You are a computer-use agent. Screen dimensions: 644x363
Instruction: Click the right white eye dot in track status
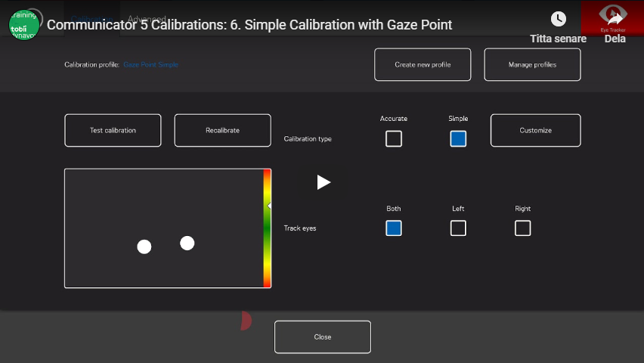click(187, 243)
